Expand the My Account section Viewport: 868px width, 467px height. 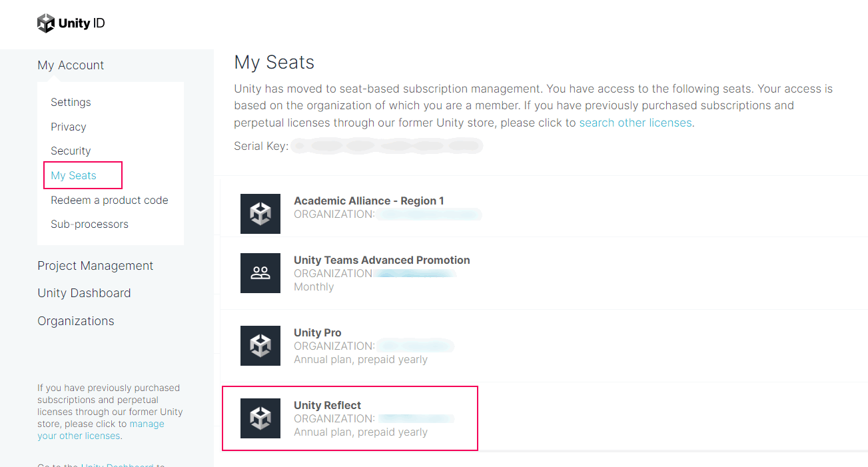click(x=71, y=65)
